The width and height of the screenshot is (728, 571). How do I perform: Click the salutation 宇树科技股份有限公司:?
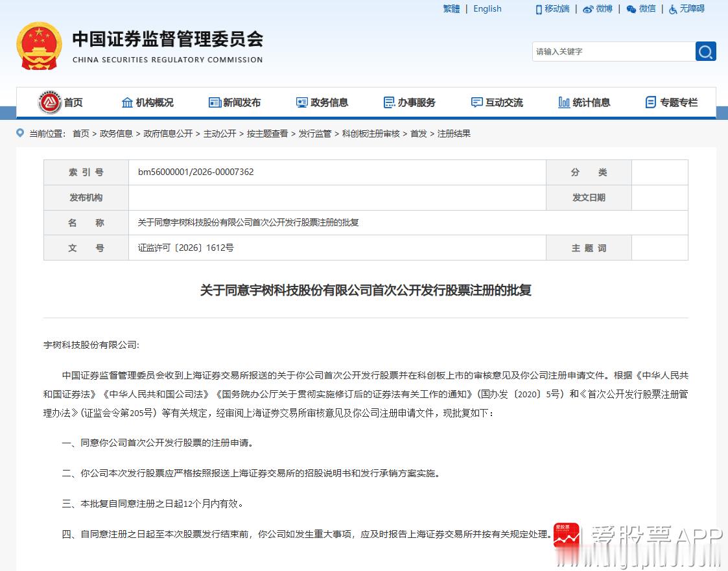coord(91,345)
